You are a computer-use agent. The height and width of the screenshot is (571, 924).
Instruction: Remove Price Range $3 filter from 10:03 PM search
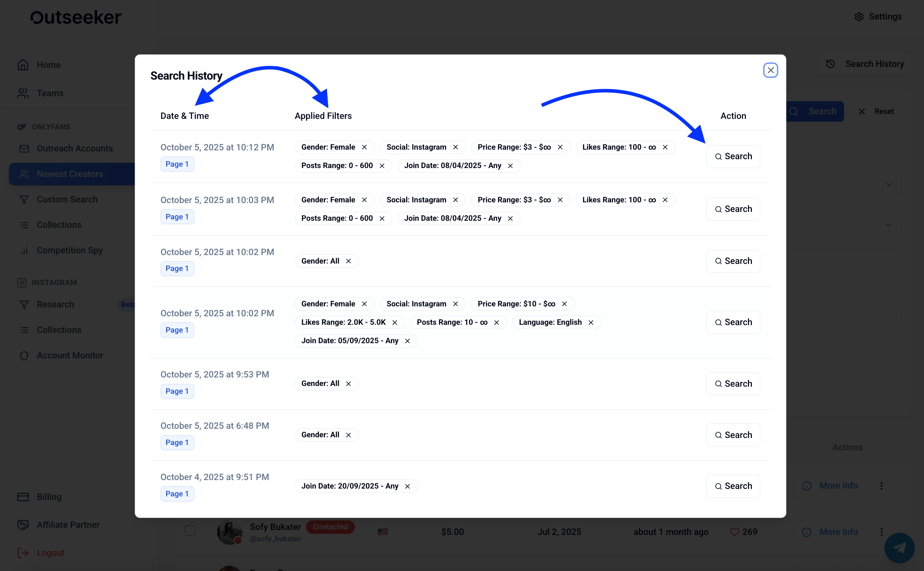(560, 200)
